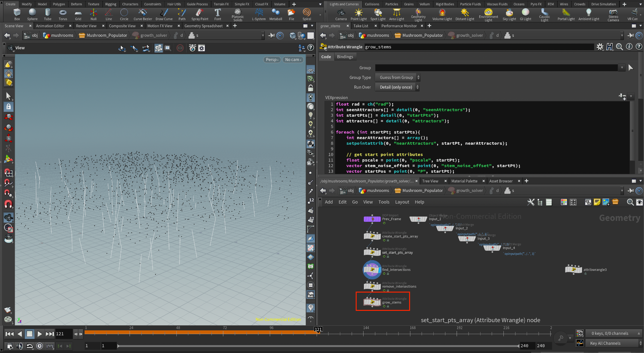Select the Spray Paint tool
The image size is (644, 353).
200,14
